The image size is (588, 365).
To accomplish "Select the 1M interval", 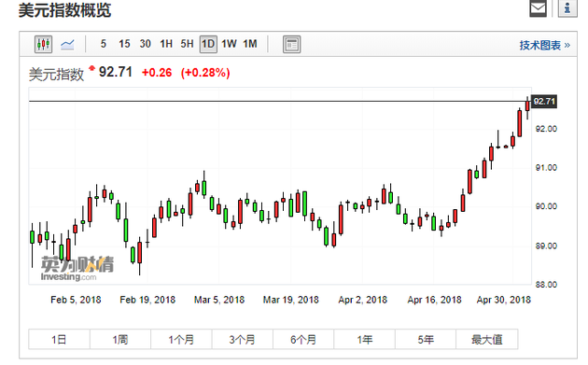I will click(x=250, y=44).
